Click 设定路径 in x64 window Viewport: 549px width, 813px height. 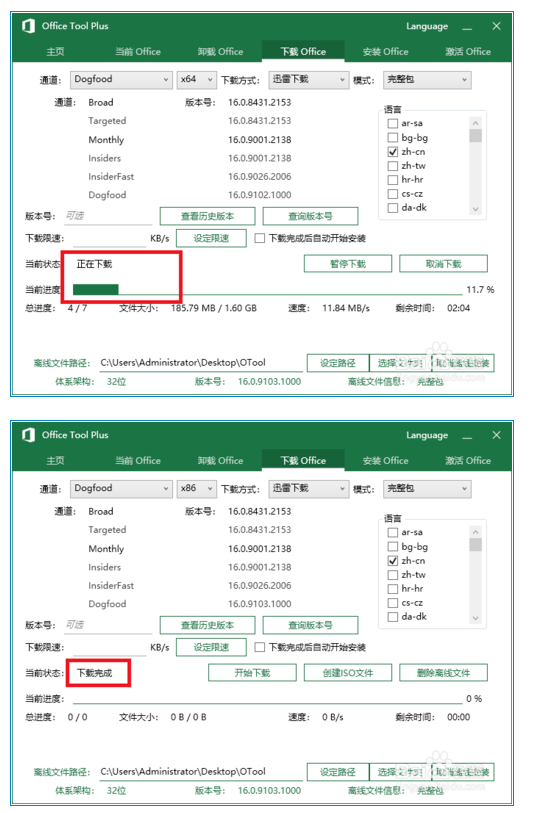pos(337,363)
